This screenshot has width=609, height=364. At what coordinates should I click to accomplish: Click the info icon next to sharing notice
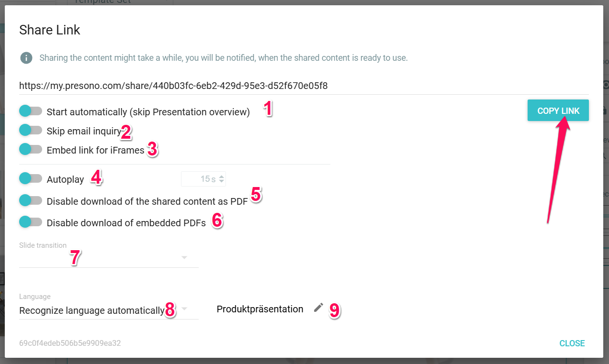pos(26,58)
